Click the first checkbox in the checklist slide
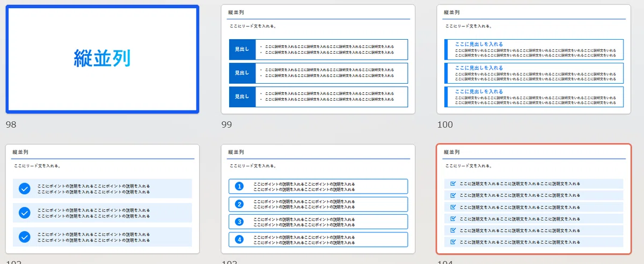The height and width of the screenshot is (264, 644). [x=453, y=184]
